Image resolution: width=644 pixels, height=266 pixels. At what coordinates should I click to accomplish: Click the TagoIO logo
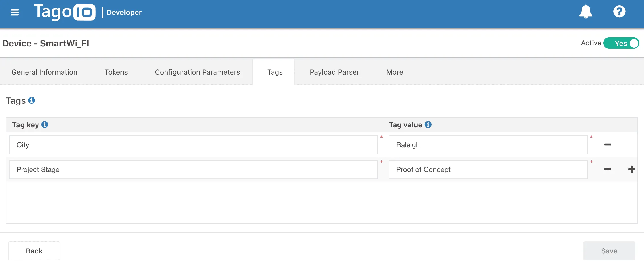pyautogui.click(x=65, y=12)
